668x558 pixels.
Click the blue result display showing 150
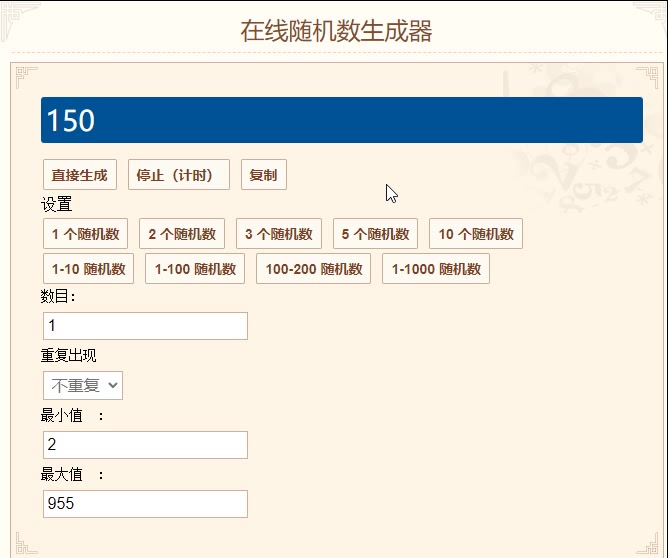pos(341,120)
